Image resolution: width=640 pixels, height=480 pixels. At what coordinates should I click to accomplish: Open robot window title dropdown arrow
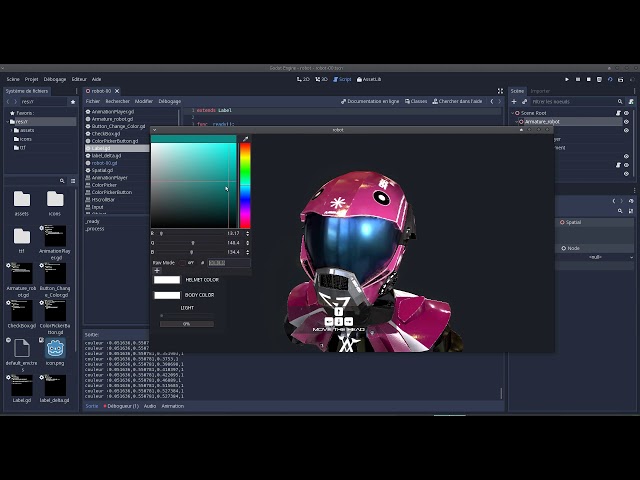pyautogui.click(x=154, y=130)
